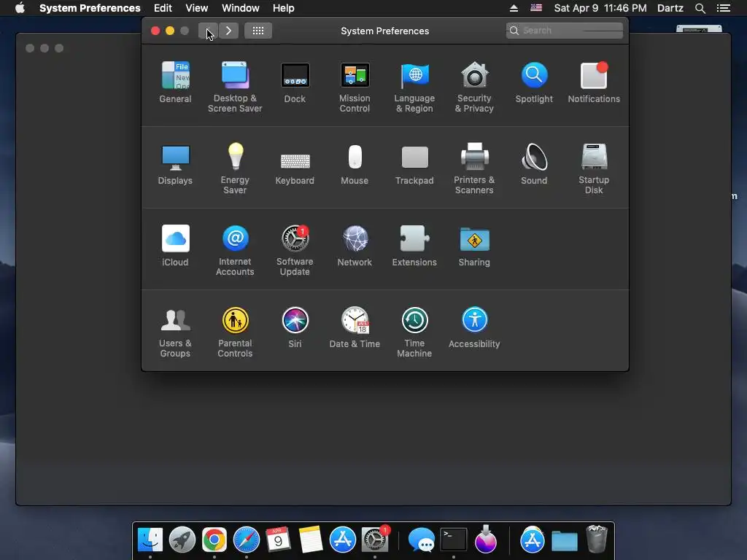747x560 pixels.
Task: Launch Launchpad from the Dock
Action: click(x=182, y=540)
